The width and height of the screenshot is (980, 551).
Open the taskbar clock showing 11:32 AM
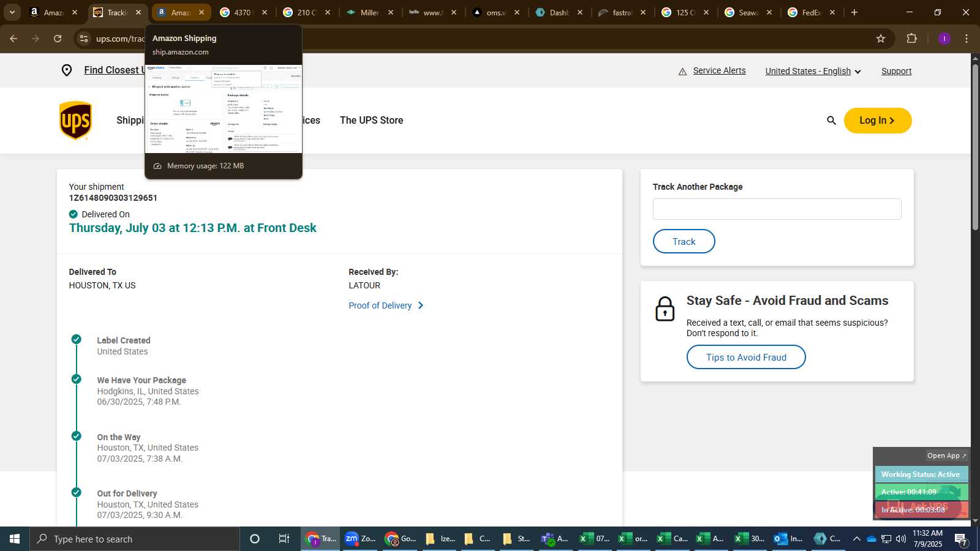click(x=928, y=539)
